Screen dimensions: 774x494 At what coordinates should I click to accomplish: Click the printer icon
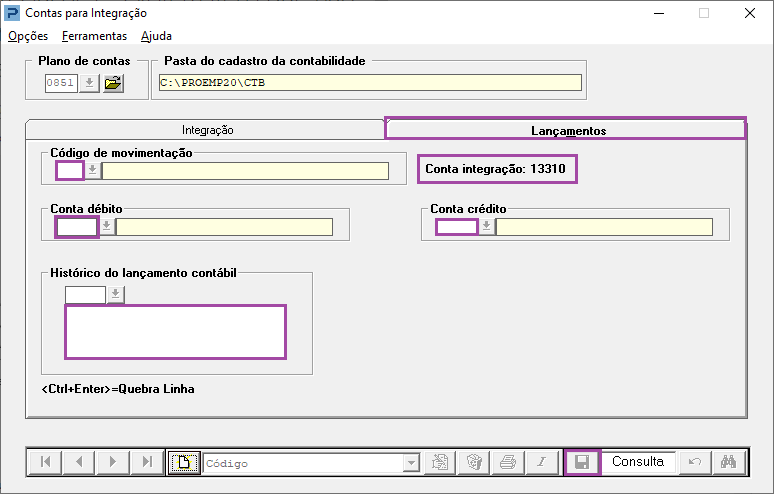[x=508, y=462]
